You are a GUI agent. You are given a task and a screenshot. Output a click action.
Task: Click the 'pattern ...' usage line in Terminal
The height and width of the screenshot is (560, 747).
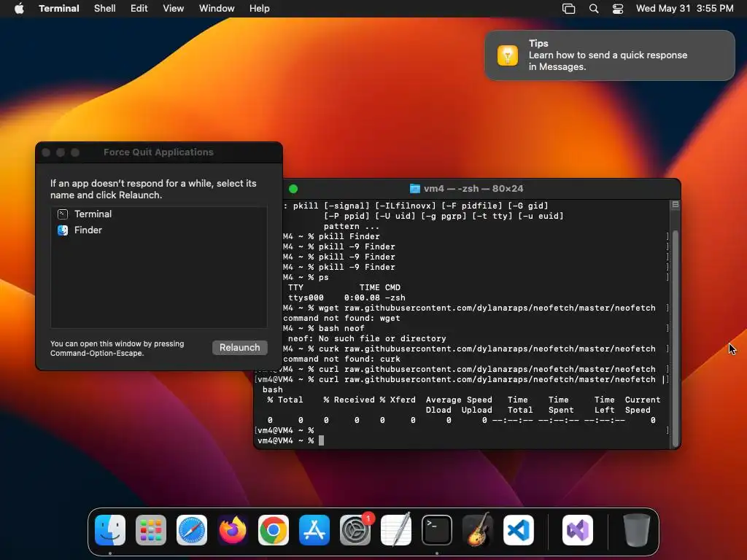click(352, 227)
